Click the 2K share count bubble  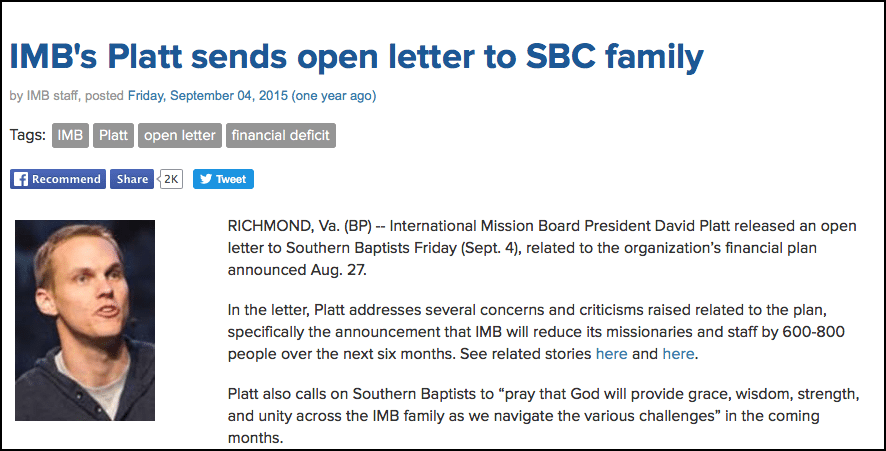(x=171, y=180)
